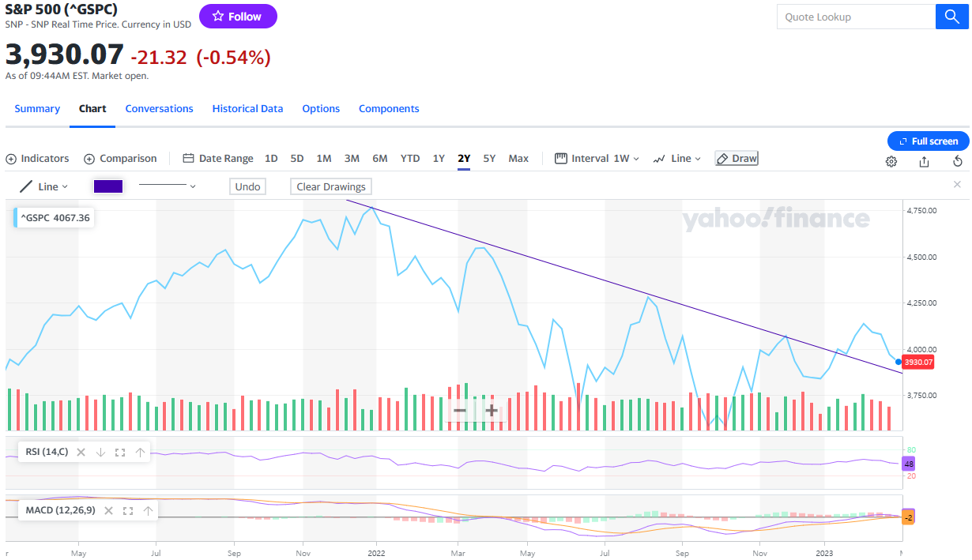Click the share chart icon
This screenshot has width=972, height=560.
pyautogui.click(x=925, y=161)
